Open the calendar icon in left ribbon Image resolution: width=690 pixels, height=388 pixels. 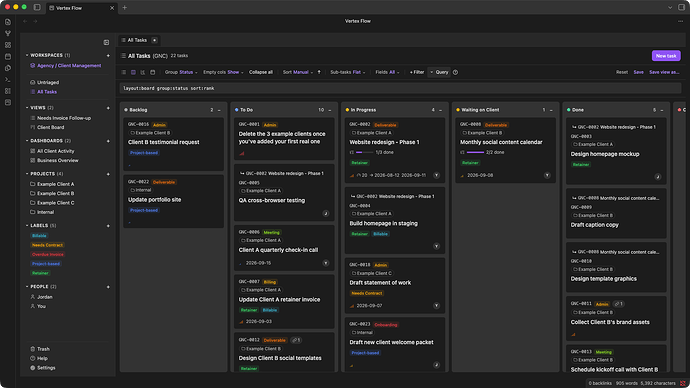pyautogui.click(x=8, y=56)
